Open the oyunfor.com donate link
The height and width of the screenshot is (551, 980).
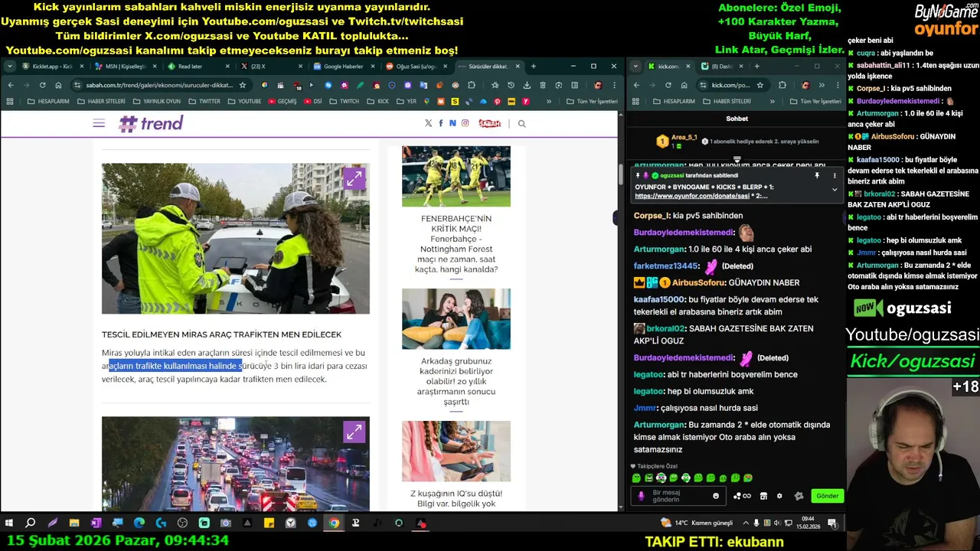coord(692,196)
